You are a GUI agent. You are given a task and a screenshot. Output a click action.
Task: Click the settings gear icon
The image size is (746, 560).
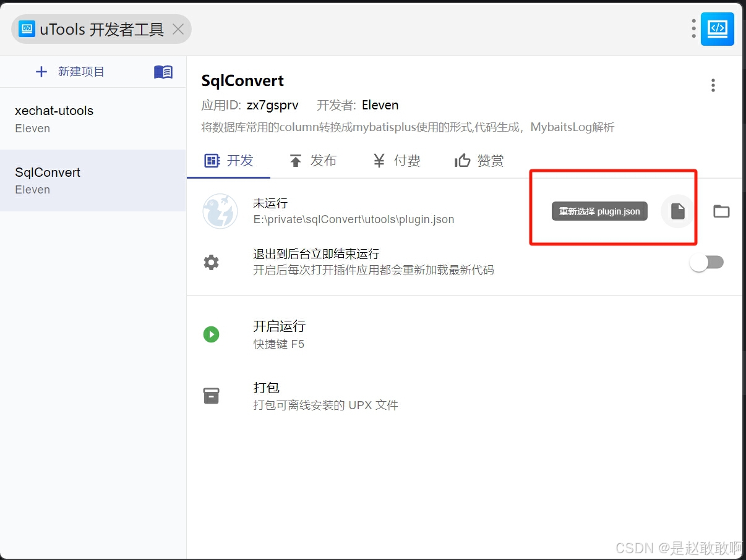tap(212, 263)
